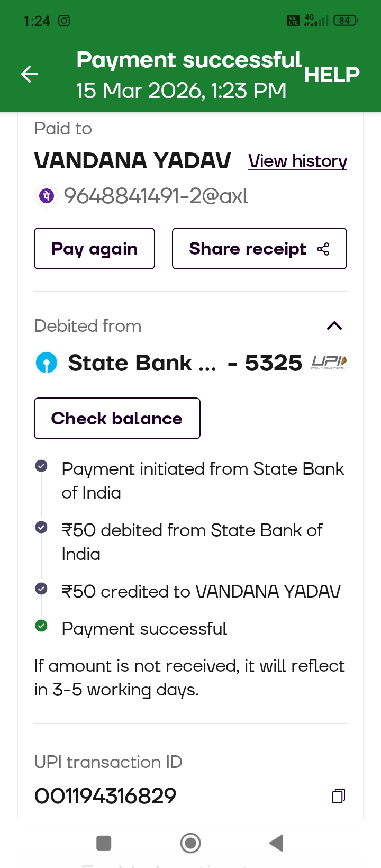Tap the green Payment successful checkmark

(x=41, y=626)
